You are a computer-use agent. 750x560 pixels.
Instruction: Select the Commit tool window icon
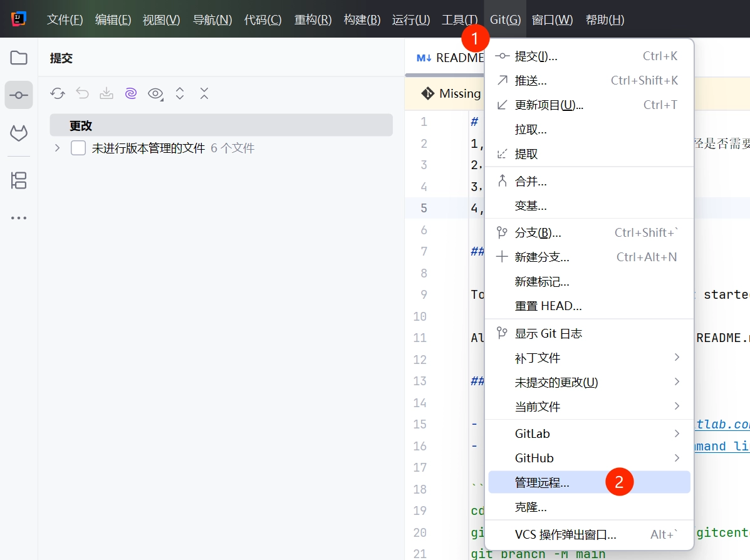point(19,95)
